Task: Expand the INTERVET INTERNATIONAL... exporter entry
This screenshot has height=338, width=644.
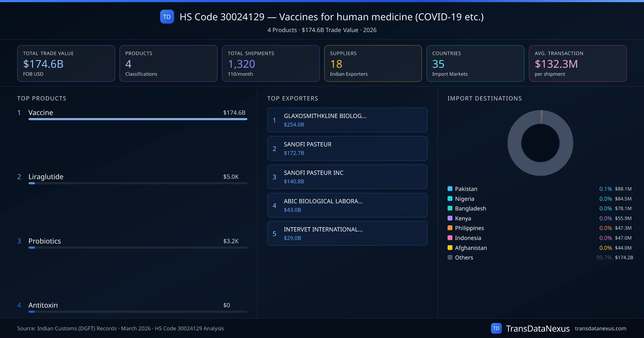Action: click(x=347, y=233)
